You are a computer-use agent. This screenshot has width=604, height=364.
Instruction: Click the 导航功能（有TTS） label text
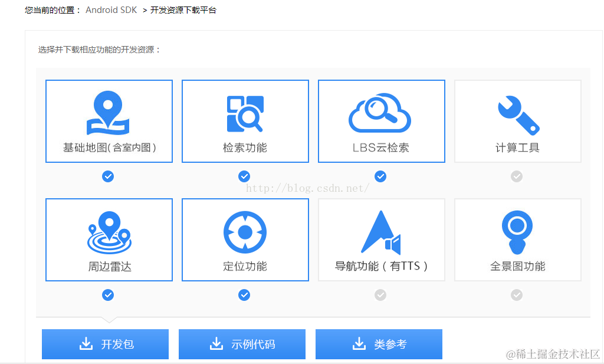tap(382, 266)
